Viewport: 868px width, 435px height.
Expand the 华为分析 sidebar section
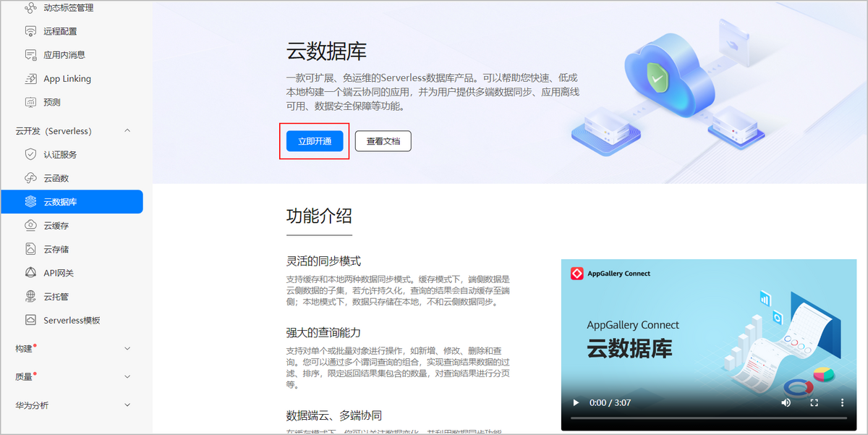coord(127,405)
